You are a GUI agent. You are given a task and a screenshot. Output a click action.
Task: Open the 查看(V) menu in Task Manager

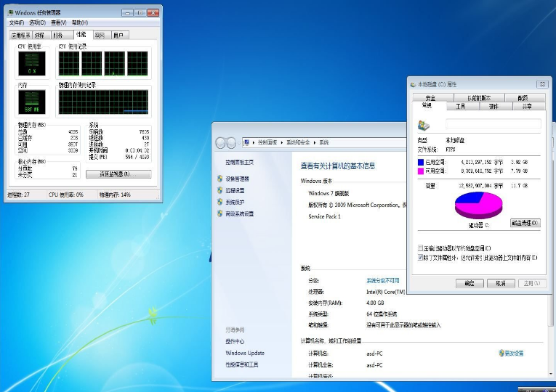pyautogui.click(x=59, y=23)
